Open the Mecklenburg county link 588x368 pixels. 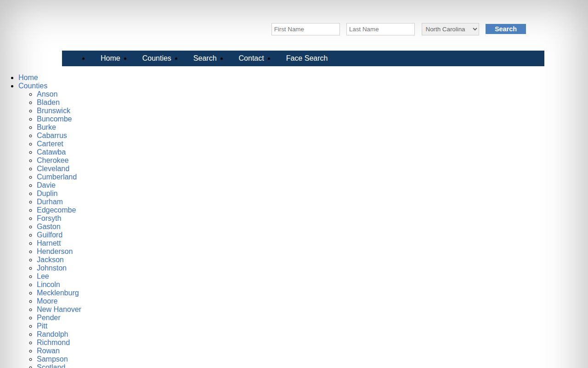coord(58,293)
